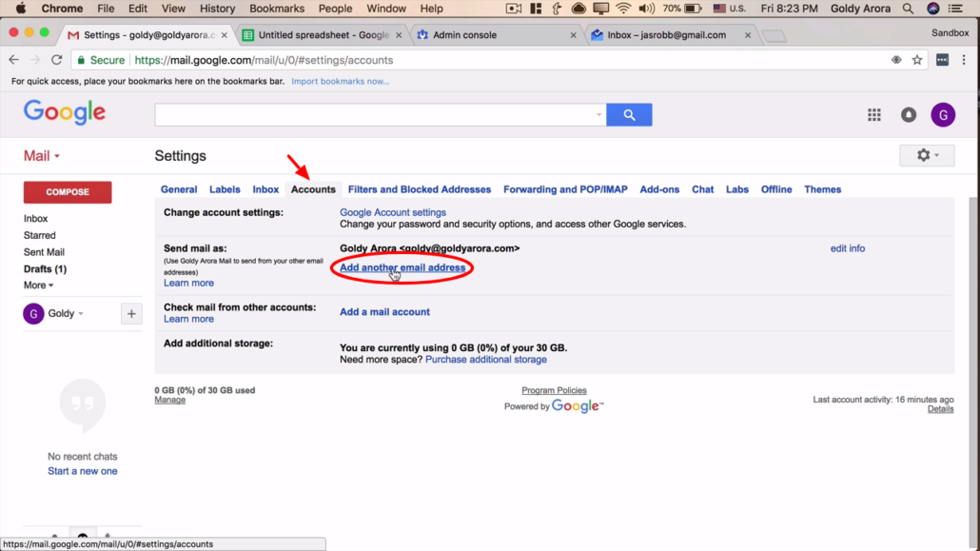Open the settings gear menu
The image size is (980, 551).
(x=927, y=155)
